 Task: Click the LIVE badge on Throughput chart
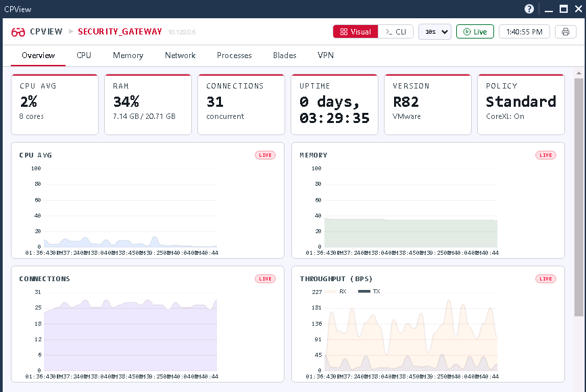[x=545, y=279]
